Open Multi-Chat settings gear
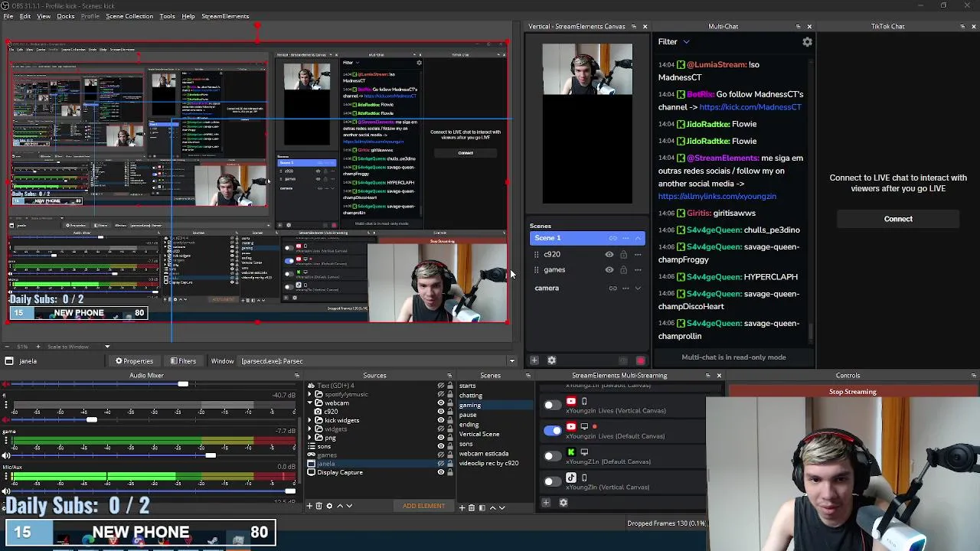The image size is (980, 551). click(807, 42)
